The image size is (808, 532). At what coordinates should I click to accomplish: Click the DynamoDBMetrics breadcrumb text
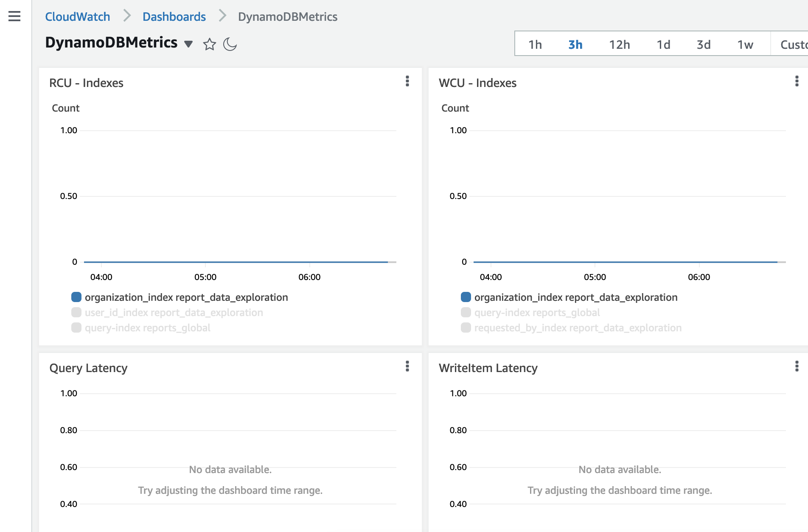pos(288,17)
